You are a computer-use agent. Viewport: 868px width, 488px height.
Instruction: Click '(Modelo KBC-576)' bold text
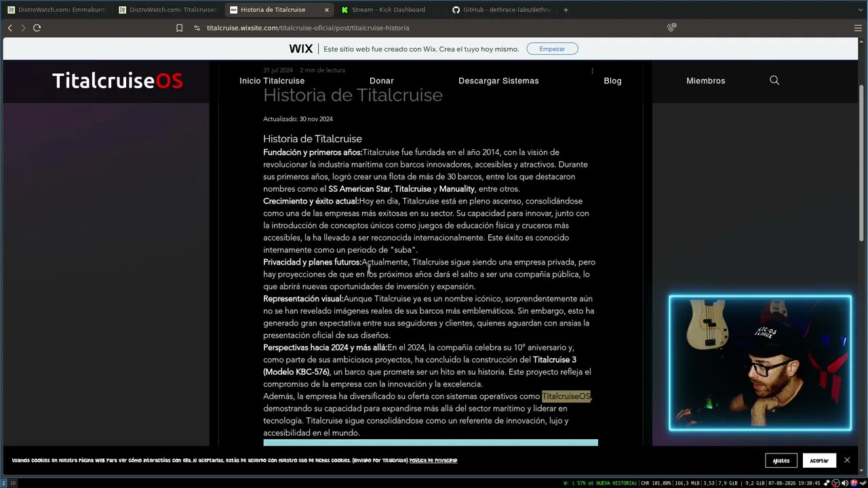coord(296,372)
